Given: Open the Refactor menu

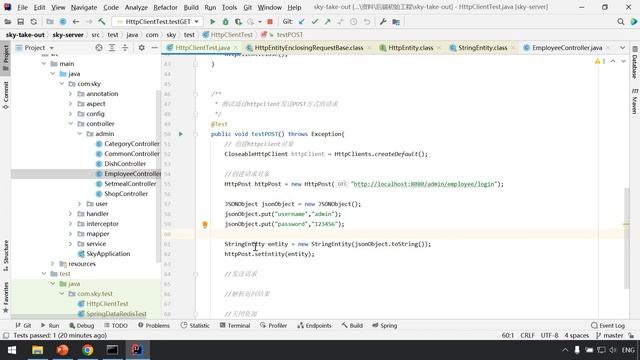Looking at the screenshot, I should [x=165, y=7].
